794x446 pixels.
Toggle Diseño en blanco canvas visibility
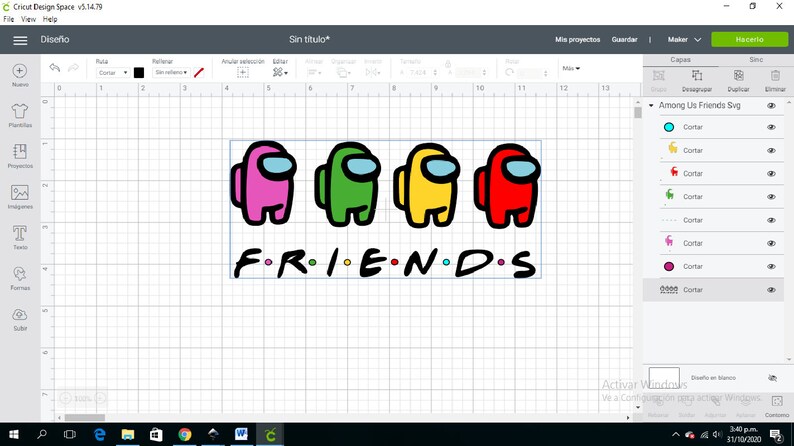click(772, 378)
